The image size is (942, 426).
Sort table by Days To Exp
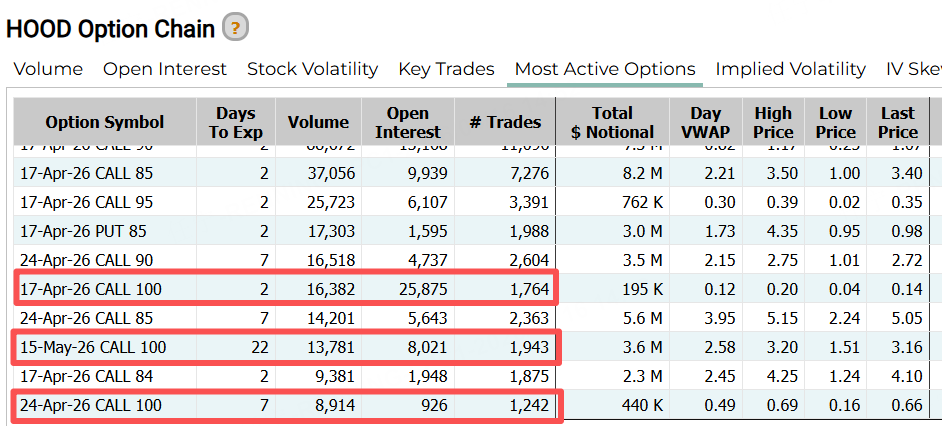coord(235,122)
